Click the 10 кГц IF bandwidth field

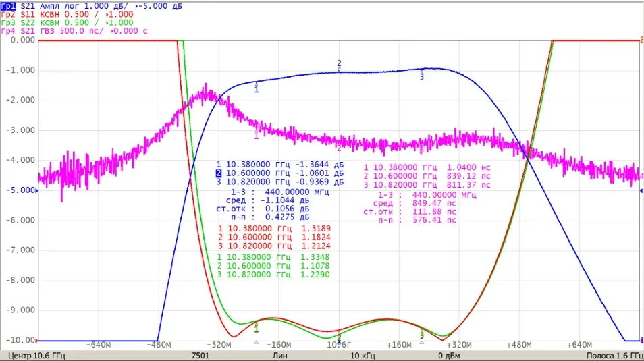coord(363,356)
